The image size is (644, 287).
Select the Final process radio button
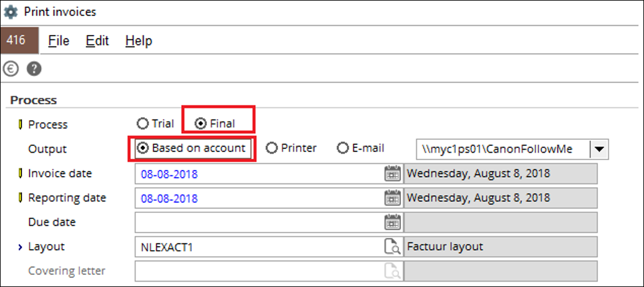point(215,123)
